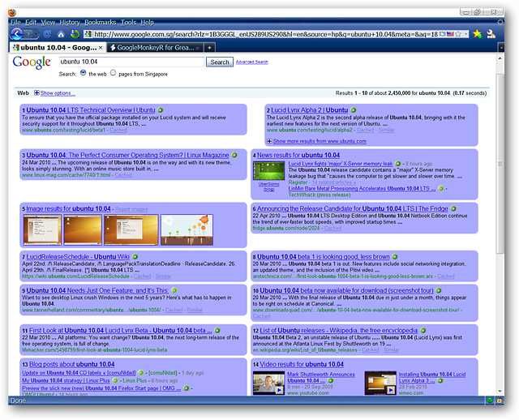Click the green icon beside 'First Look at Ubuntu 10.04'
The width and height of the screenshot is (519, 420).
point(217,330)
